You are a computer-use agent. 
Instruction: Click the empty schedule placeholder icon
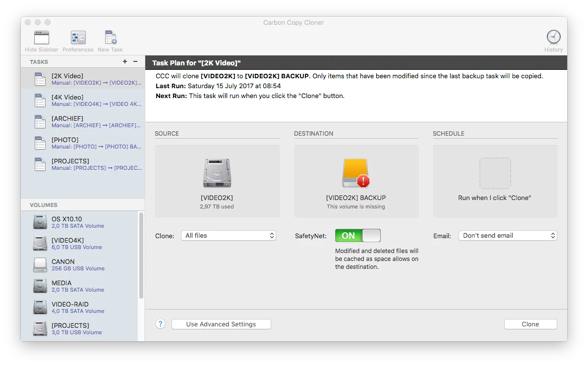click(495, 173)
